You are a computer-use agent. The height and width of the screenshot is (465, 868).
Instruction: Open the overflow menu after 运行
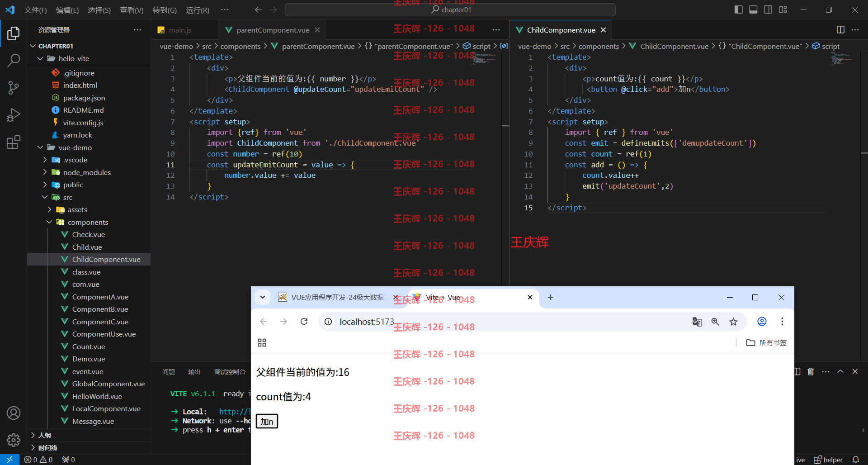(225, 9)
